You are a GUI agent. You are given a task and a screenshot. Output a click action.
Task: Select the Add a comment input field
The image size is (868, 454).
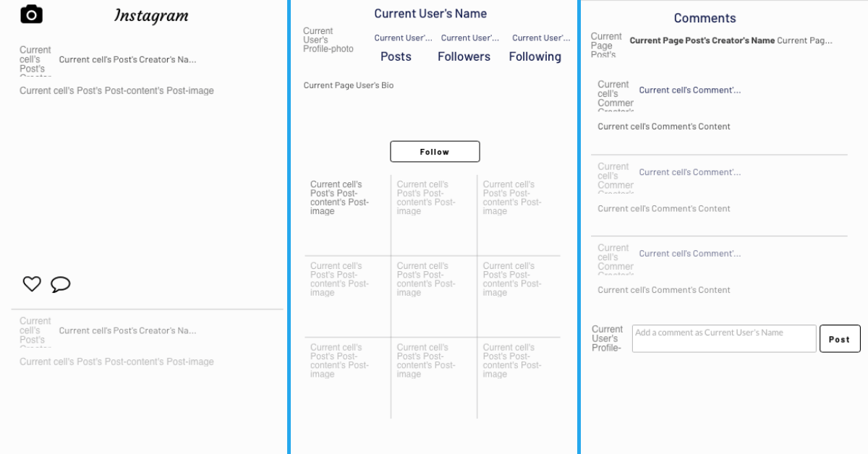coord(723,338)
